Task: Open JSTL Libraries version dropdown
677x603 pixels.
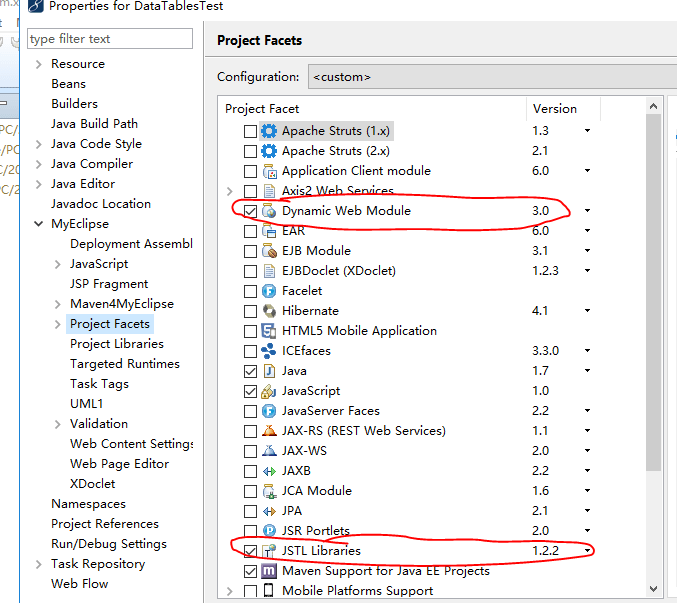Action: coord(588,551)
